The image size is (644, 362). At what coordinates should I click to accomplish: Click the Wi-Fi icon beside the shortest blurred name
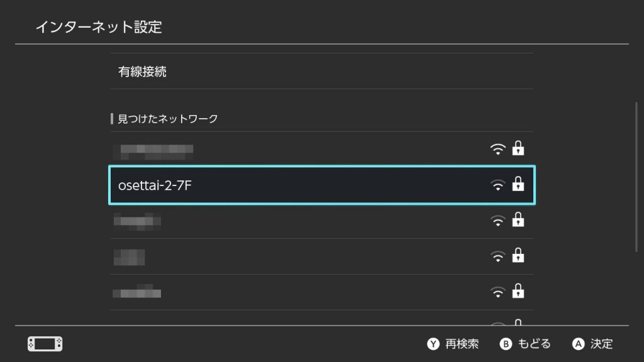point(498,257)
